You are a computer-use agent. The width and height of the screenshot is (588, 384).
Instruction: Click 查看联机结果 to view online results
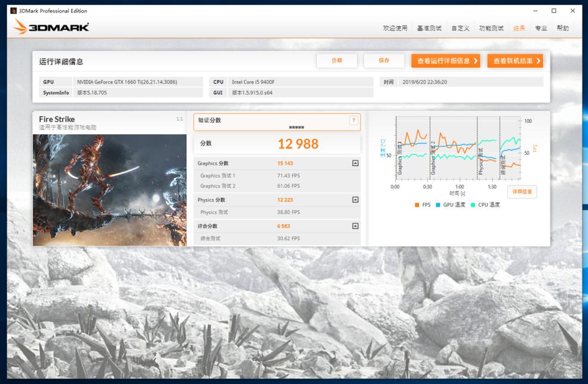[516, 60]
